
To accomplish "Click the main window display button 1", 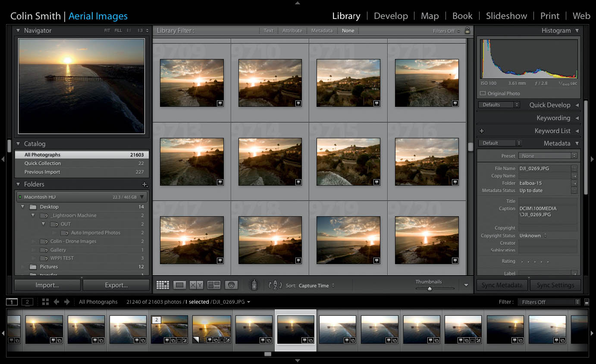I will coord(12,302).
